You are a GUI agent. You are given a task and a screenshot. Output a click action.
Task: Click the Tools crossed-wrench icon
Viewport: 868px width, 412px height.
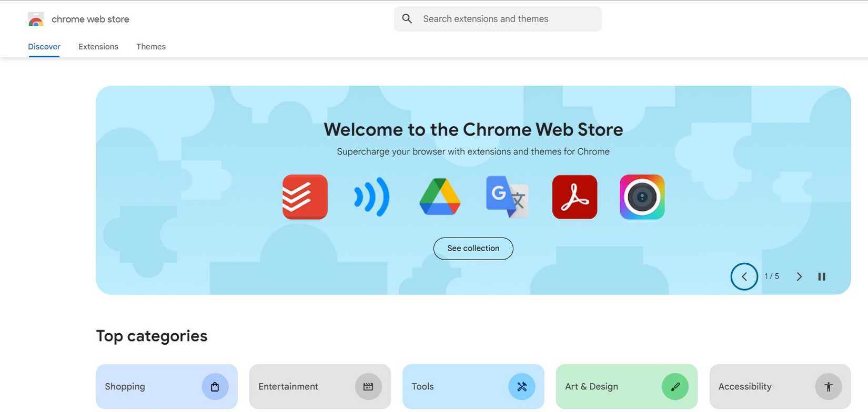[x=522, y=387]
